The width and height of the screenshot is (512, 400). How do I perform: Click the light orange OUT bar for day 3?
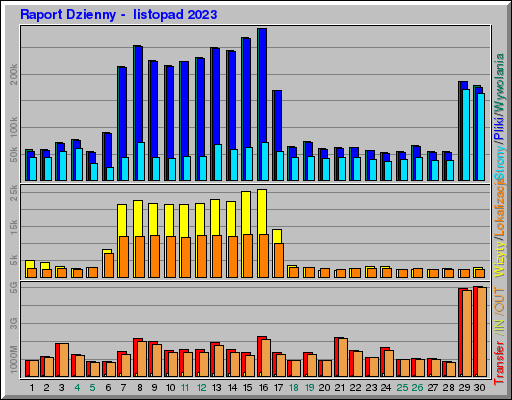(64, 360)
